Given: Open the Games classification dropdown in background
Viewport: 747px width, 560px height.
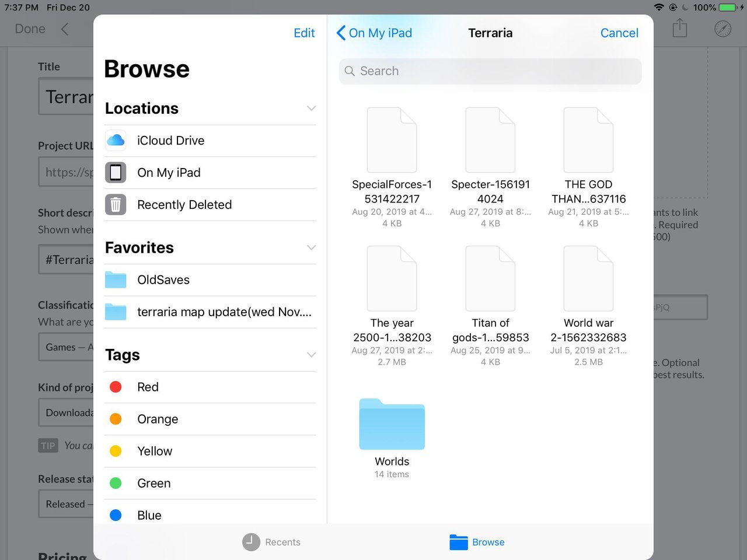Looking at the screenshot, I should (66, 347).
